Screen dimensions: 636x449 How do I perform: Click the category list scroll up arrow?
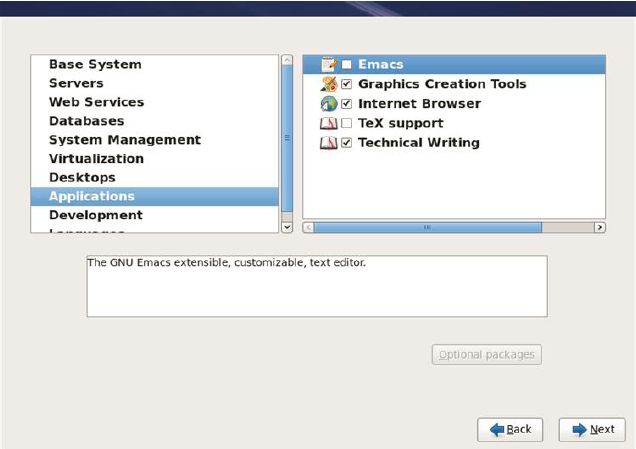click(x=287, y=60)
